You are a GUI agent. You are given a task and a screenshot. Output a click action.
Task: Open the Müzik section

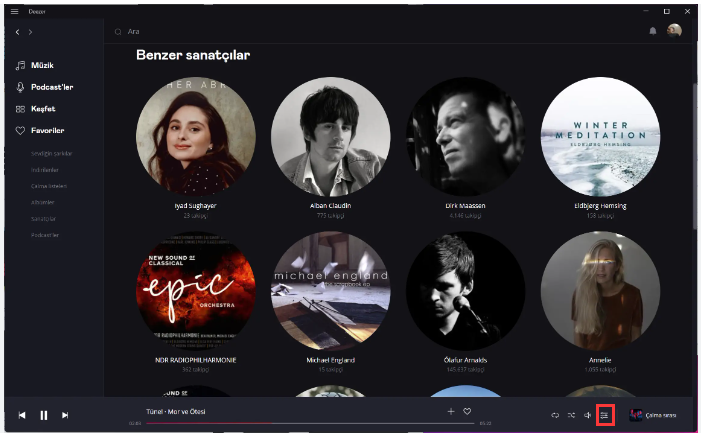[42, 65]
